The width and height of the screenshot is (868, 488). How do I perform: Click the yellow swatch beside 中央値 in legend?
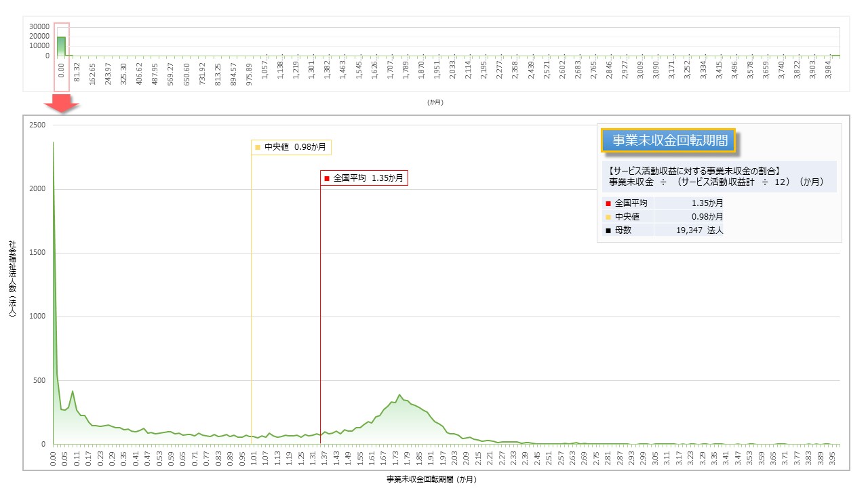pyautogui.click(x=608, y=217)
